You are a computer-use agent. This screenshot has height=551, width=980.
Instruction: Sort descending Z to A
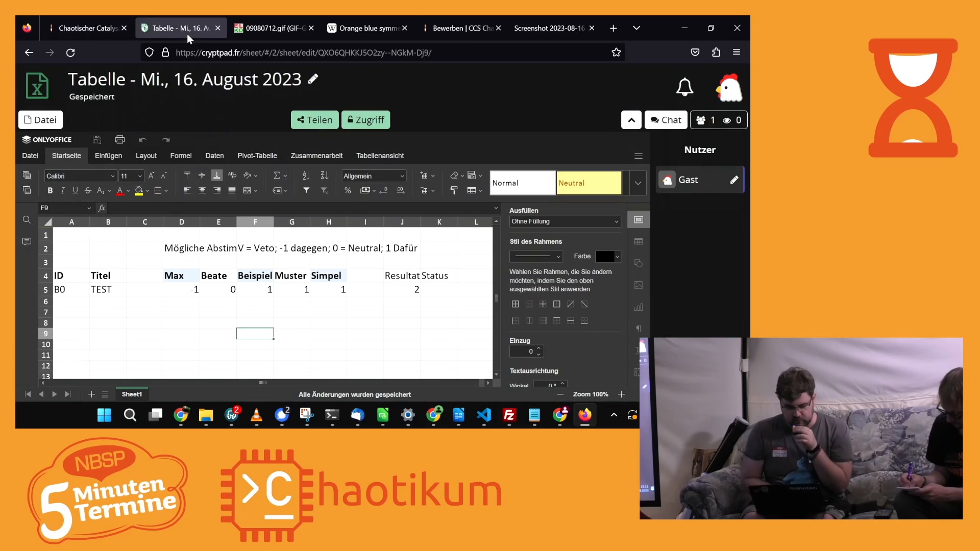click(325, 176)
